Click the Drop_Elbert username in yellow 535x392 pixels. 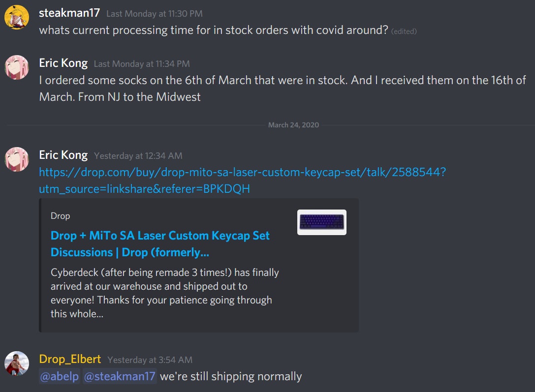point(70,360)
